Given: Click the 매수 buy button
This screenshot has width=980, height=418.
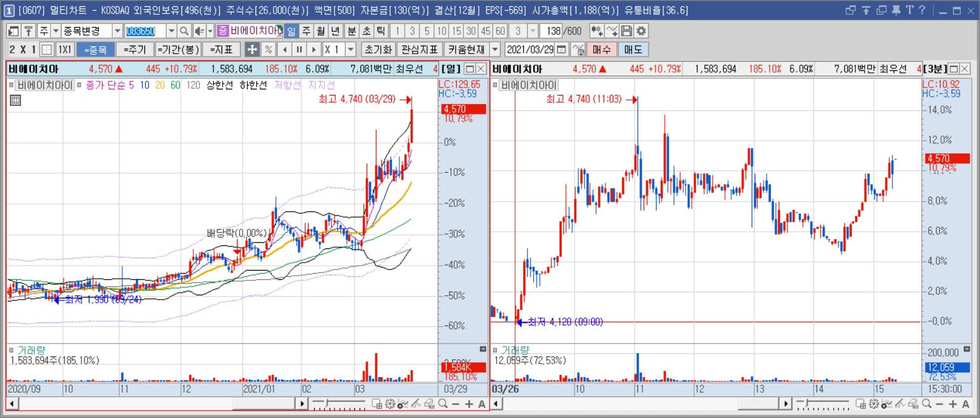Looking at the screenshot, I should pos(601,49).
